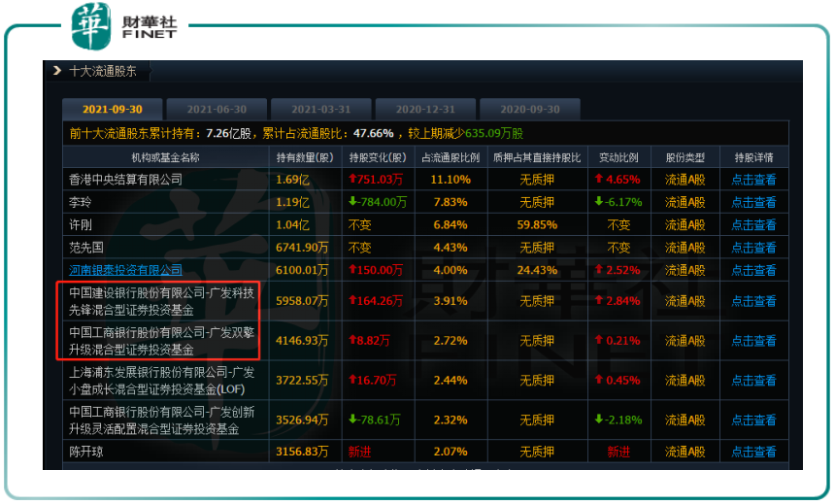The height and width of the screenshot is (504, 835).
Task: Click the 占流通股比例 column header
Action: point(451,157)
